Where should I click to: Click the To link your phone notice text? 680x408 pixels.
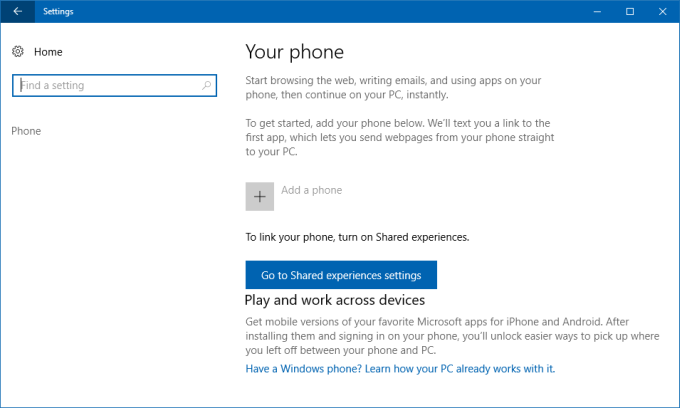coord(357,237)
